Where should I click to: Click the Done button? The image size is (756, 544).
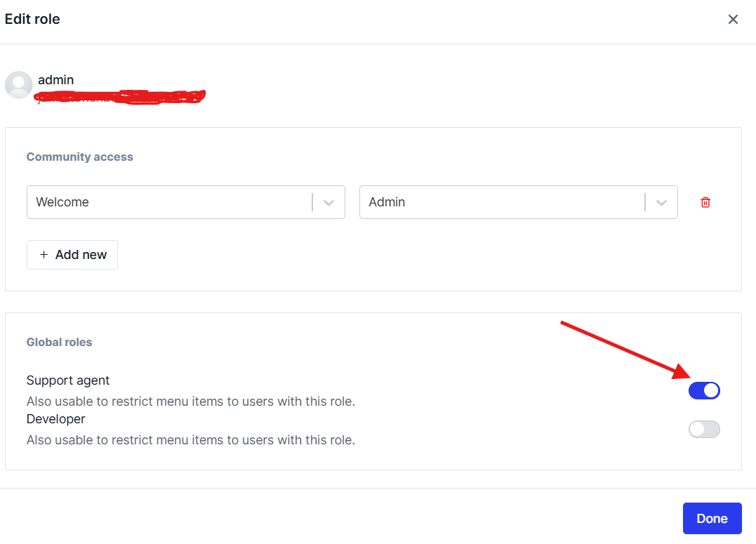coord(712,519)
